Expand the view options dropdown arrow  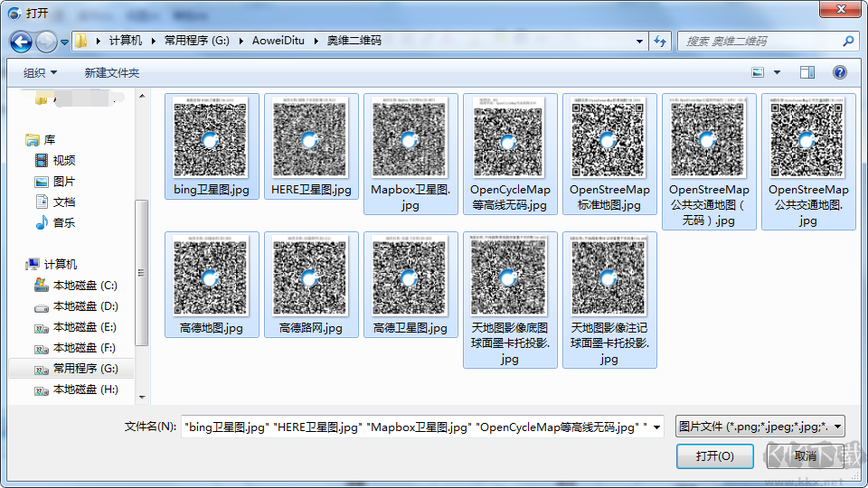point(777,72)
